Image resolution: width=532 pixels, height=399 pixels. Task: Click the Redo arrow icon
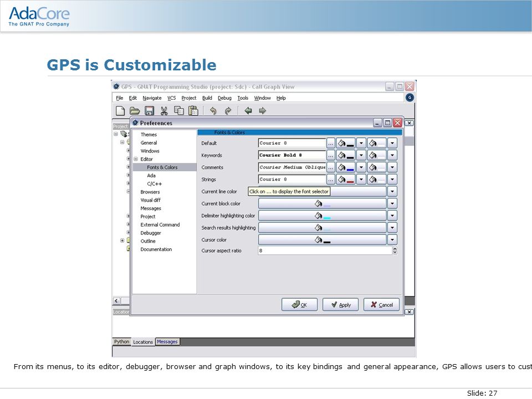point(228,111)
